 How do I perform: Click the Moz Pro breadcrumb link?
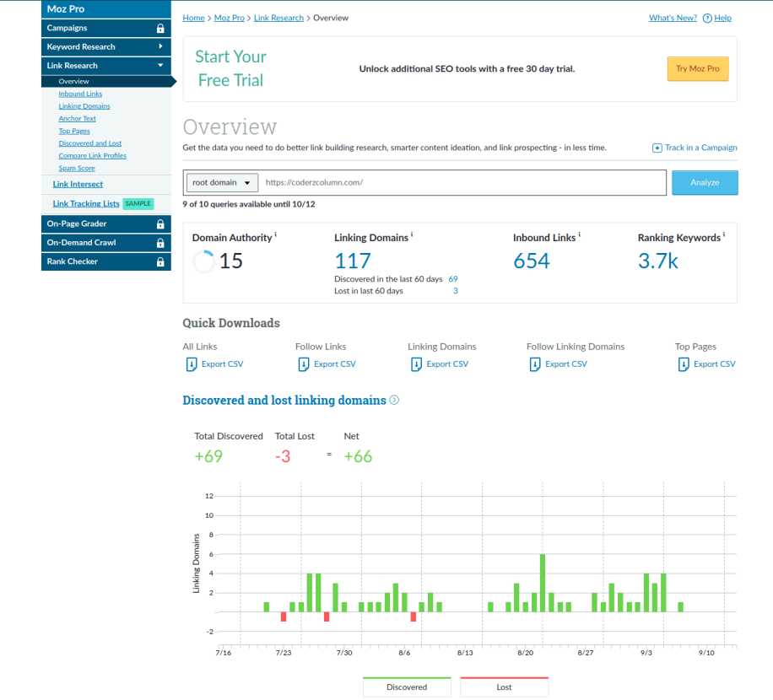[230, 18]
